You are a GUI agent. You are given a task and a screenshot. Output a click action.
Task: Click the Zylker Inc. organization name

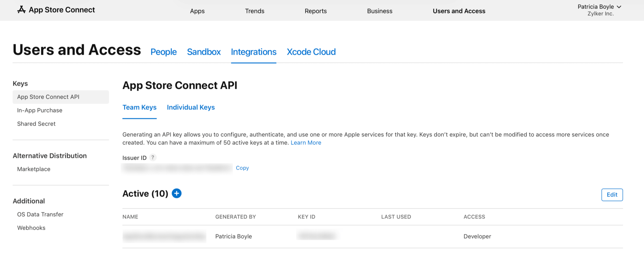pos(601,14)
